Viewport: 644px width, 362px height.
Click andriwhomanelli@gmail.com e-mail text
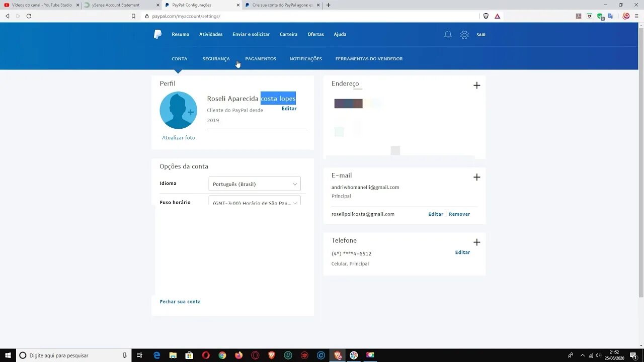(x=365, y=188)
